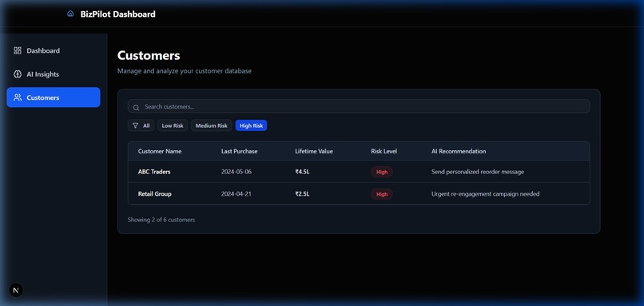Click the Customers page heading
The image size is (644, 306).
coord(149,55)
